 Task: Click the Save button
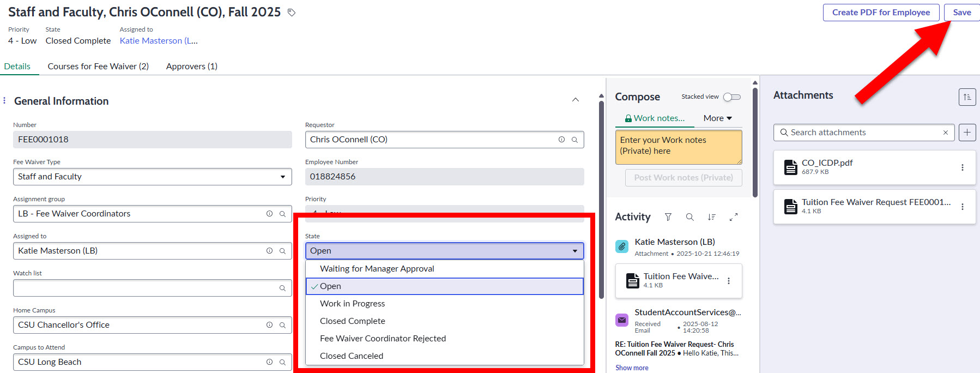[961, 13]
